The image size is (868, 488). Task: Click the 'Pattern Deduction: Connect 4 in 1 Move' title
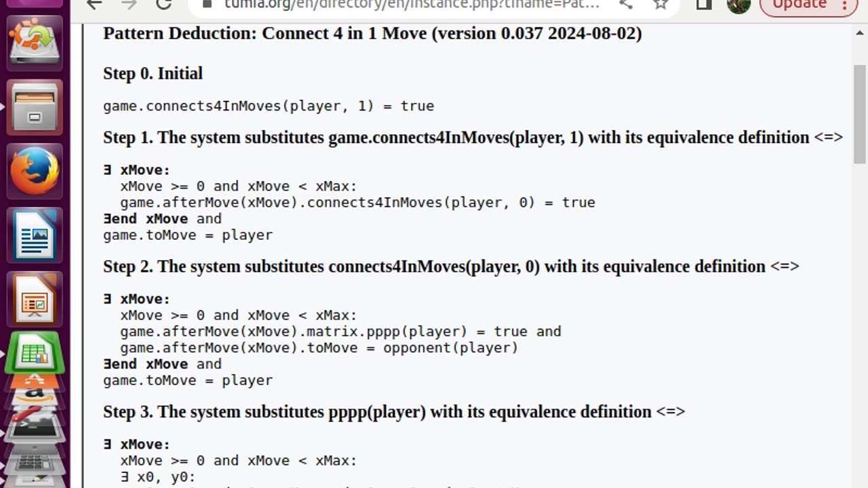point(372,33)
